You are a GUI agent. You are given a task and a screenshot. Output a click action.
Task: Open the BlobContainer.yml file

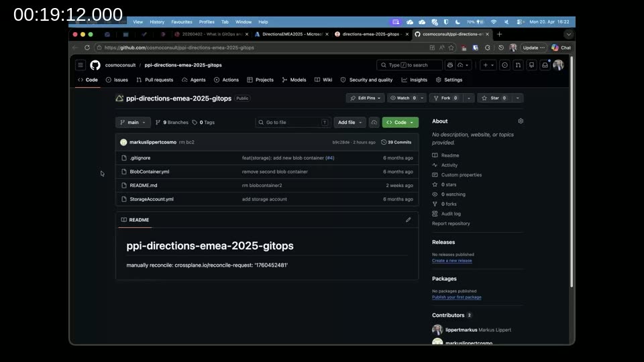pos(150,172)
